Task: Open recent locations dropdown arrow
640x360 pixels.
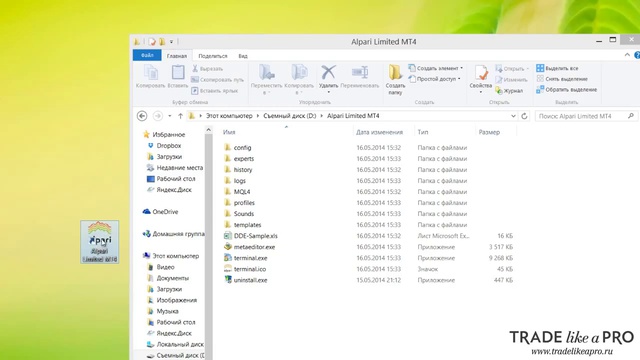Action: pos(170,116)
